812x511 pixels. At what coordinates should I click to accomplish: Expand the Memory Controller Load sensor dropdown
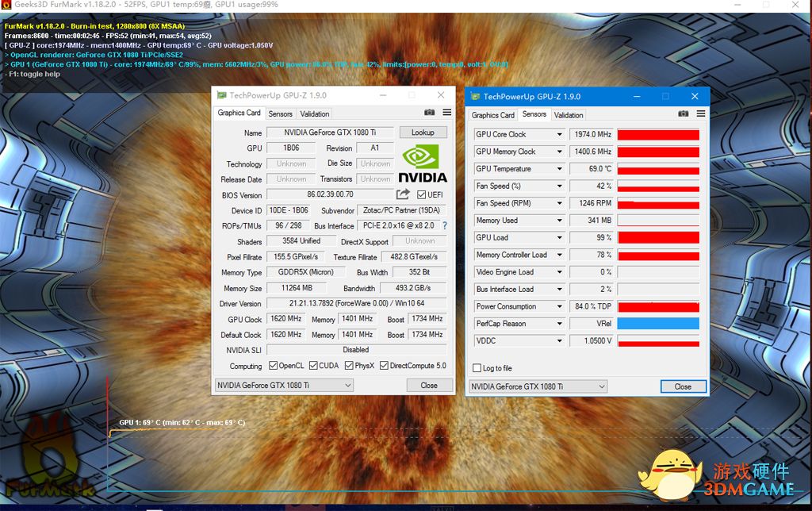coord(559,255)
